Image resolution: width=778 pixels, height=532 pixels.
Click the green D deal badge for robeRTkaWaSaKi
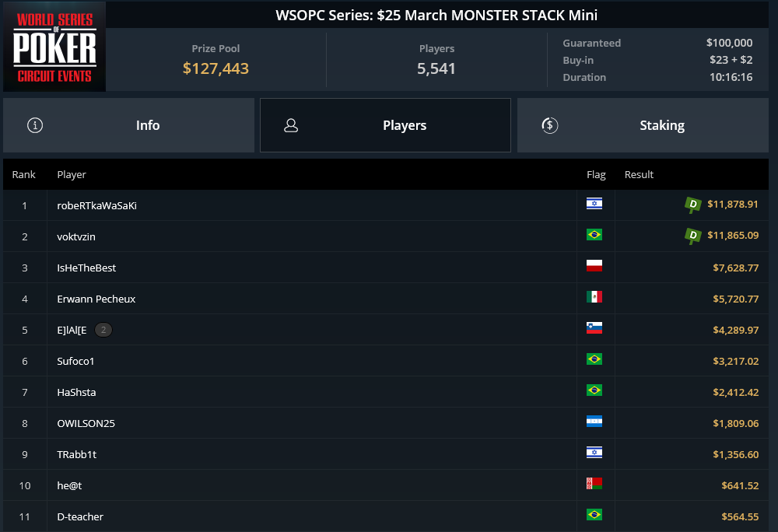[x=692, y=205]
